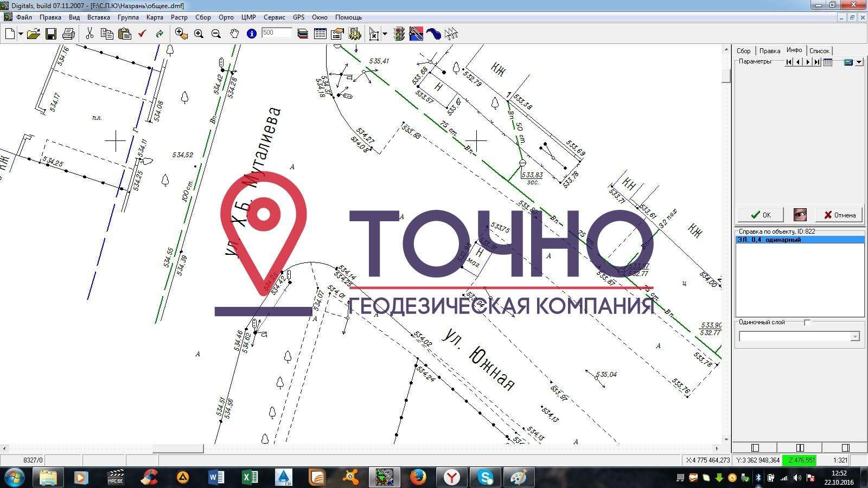The width and height of the screenshot is (868, 488).
Task: Open the Вид menu
Action: pyautogui.click(x=74, y=17)
